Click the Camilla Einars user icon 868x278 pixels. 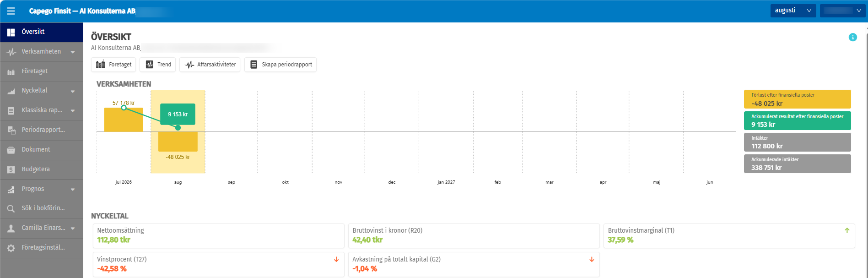[x=11, y=228]
